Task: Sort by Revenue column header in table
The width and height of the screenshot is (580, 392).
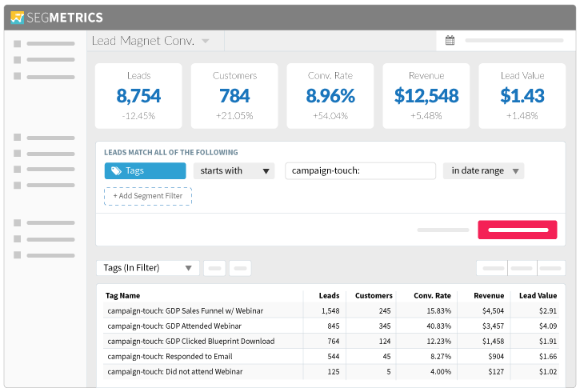Action: coord(489,295)
